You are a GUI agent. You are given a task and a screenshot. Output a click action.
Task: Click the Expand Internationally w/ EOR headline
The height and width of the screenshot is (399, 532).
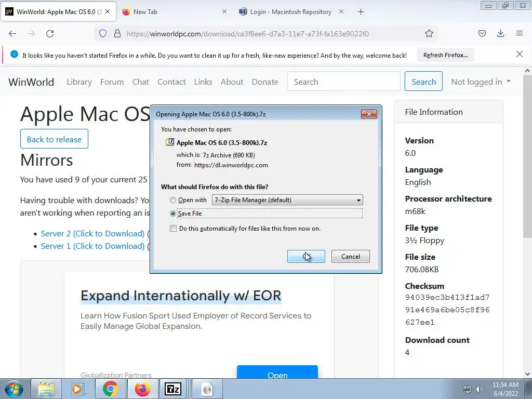coord(181,296)
